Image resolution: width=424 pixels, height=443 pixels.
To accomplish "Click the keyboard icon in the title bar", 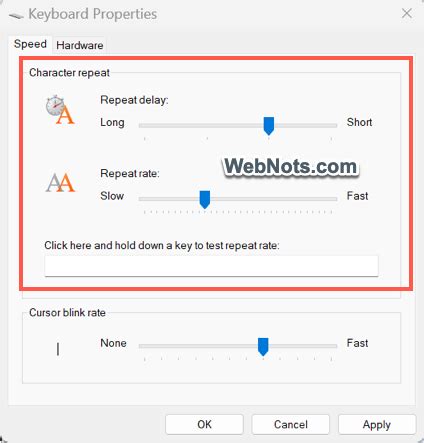I will point(16,15).
